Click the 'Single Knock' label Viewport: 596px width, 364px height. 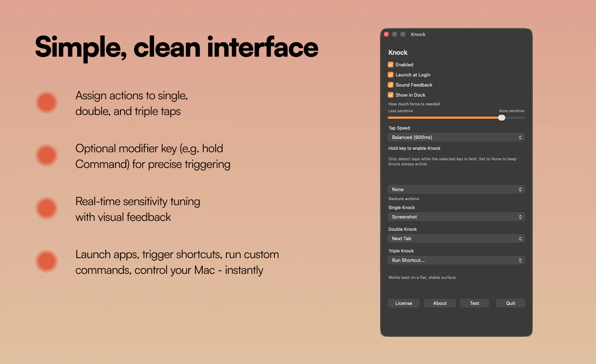(x=401, y=208)
